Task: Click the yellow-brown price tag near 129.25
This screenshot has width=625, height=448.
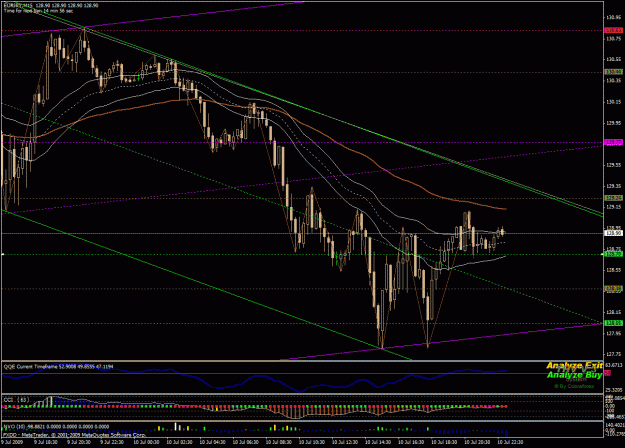Action: [x=614, y=198]
